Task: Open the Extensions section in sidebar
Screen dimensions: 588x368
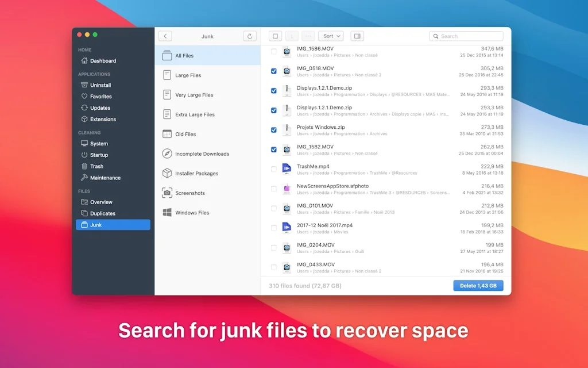Action: click(103, 120)
